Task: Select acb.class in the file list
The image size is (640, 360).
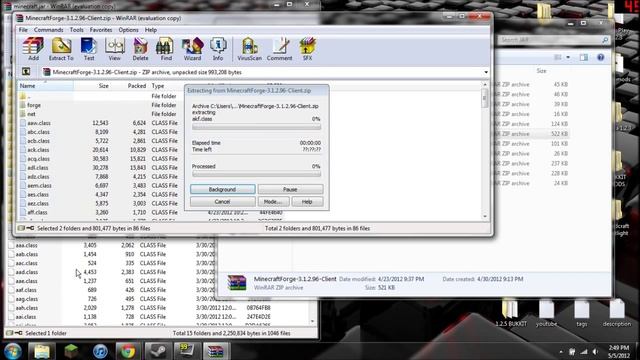Action: [x=101, y=141]
